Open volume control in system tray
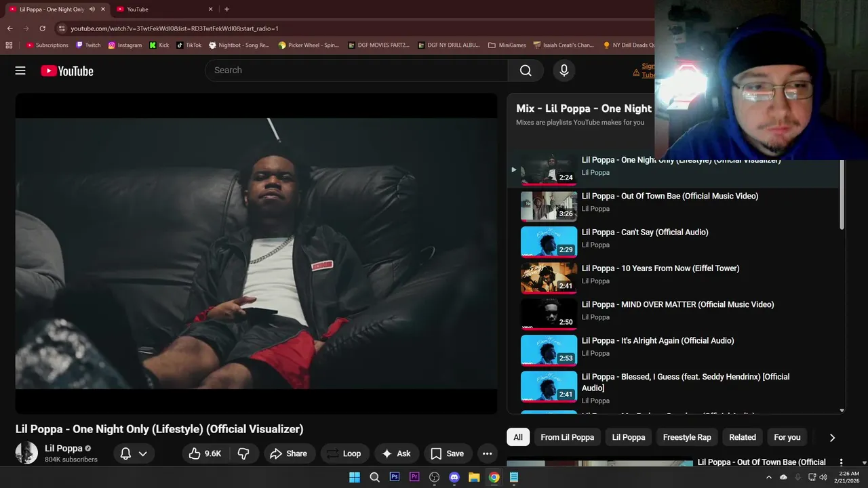868x488 pixels. [823, 477]
